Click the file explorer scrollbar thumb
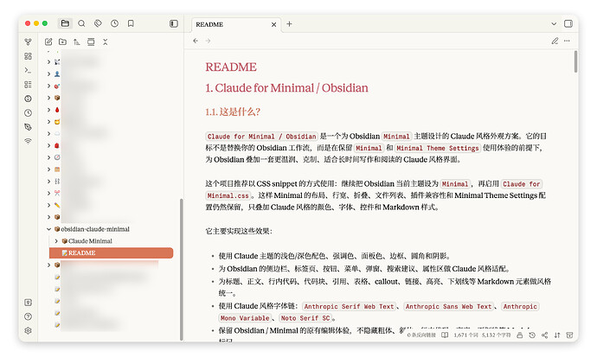597x364 pixels. [x=181, y=269]
